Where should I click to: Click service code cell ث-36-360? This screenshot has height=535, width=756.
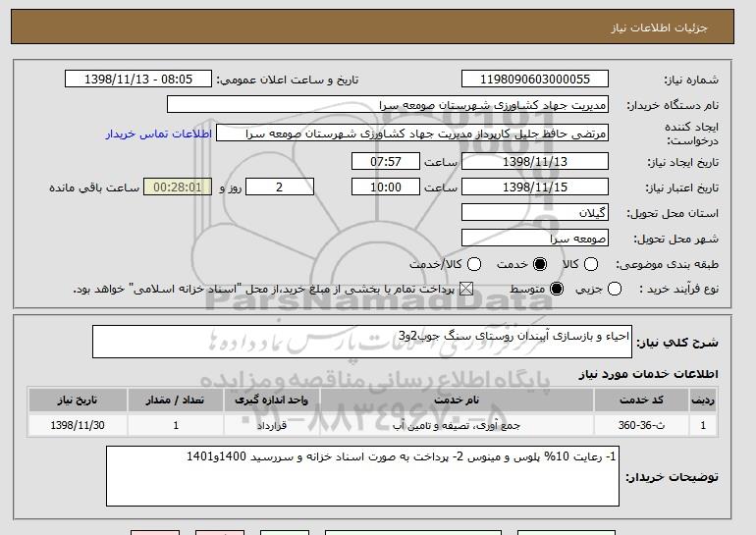641,425
